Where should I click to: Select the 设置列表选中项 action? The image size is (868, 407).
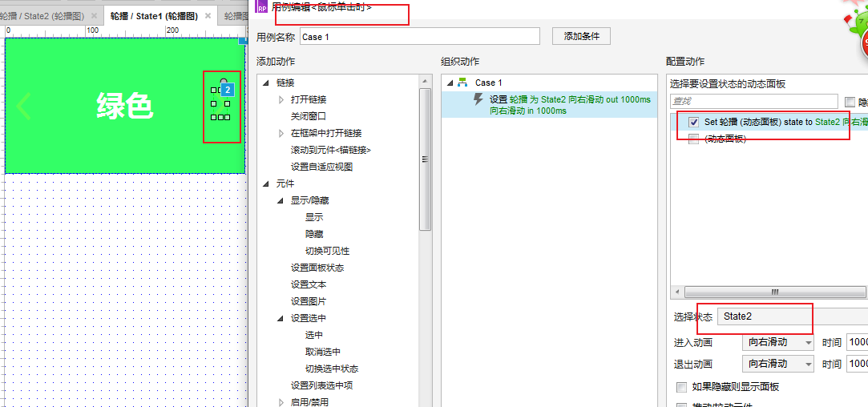tap(321, 385)
